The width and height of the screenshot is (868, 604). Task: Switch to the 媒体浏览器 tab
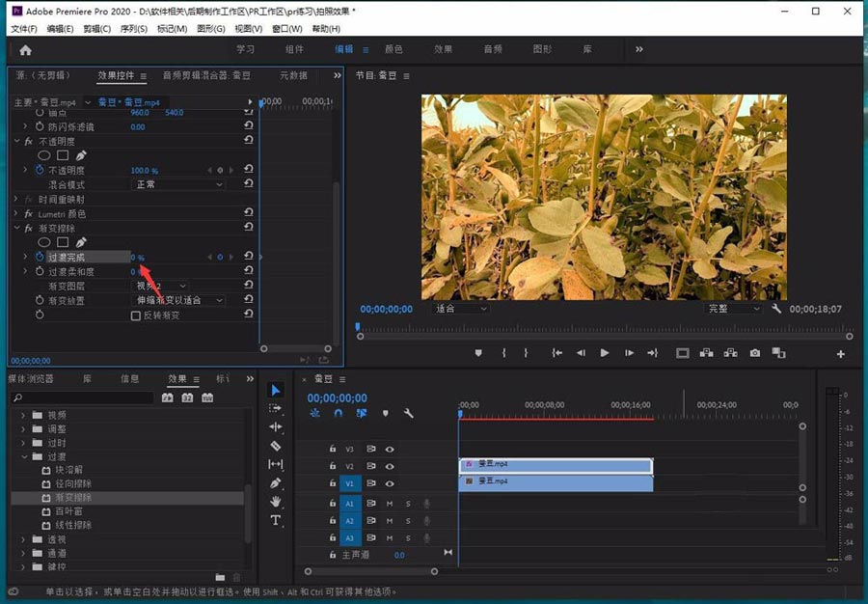click(31, 378)
